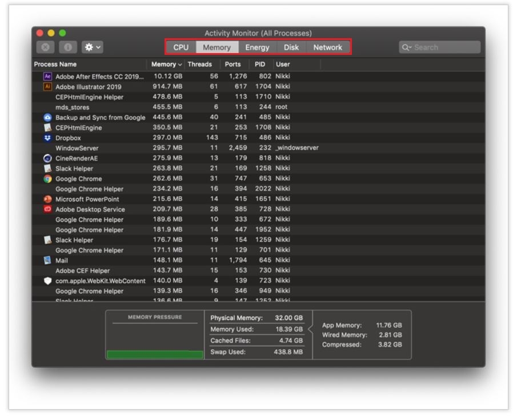Click the CineRenderAE process icon
513x420 pixels.
(x=47, y=158)
